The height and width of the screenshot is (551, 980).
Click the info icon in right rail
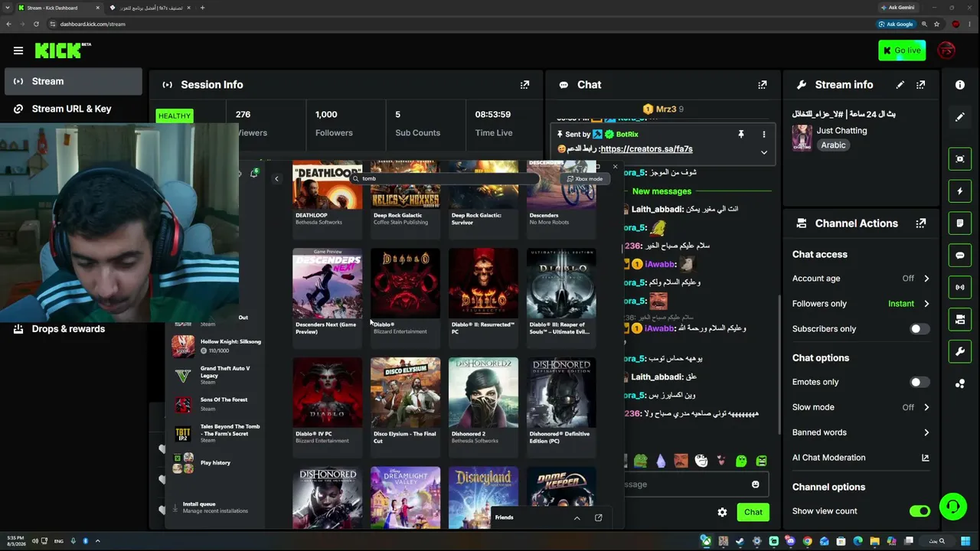[960, 85]
